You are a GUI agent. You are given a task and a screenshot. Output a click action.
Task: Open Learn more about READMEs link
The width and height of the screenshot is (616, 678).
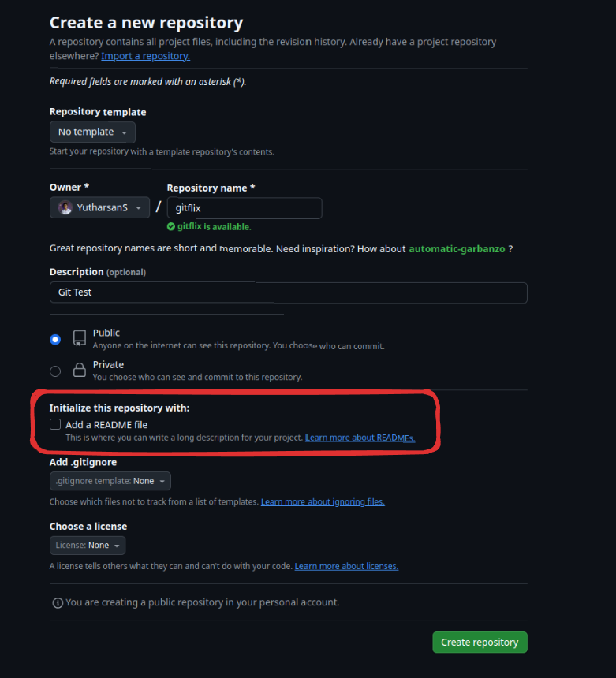(360, 438)
